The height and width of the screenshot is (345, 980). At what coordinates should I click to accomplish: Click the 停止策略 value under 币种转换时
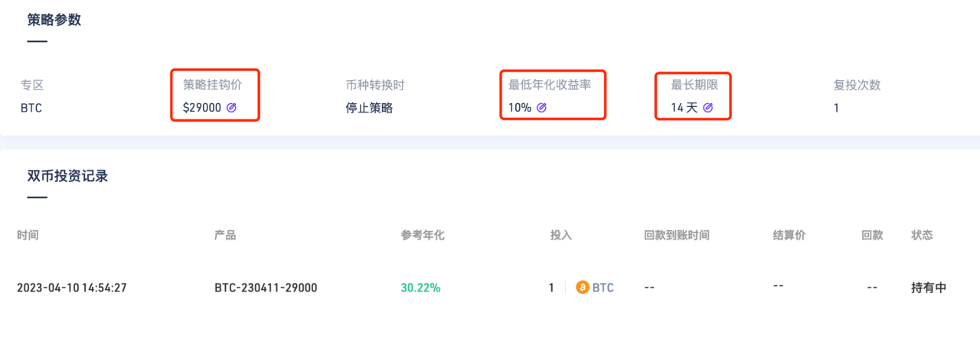coord(369,108)
